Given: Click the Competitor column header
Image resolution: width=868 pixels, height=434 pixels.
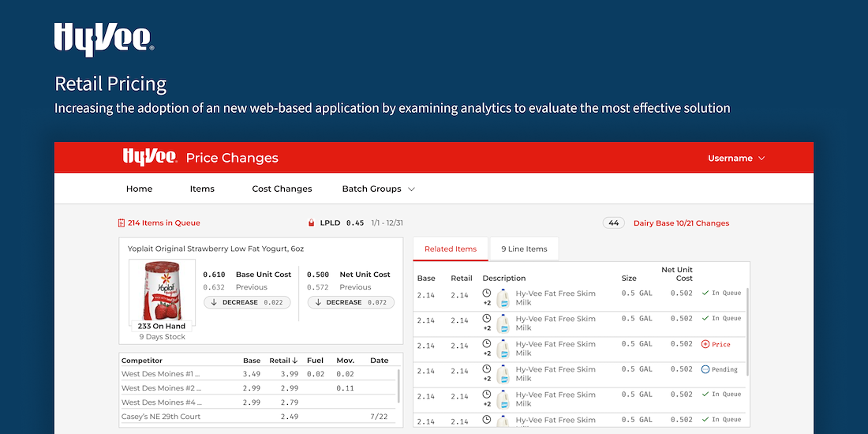Looking at the screenshot, I should [x=142, y=361].
